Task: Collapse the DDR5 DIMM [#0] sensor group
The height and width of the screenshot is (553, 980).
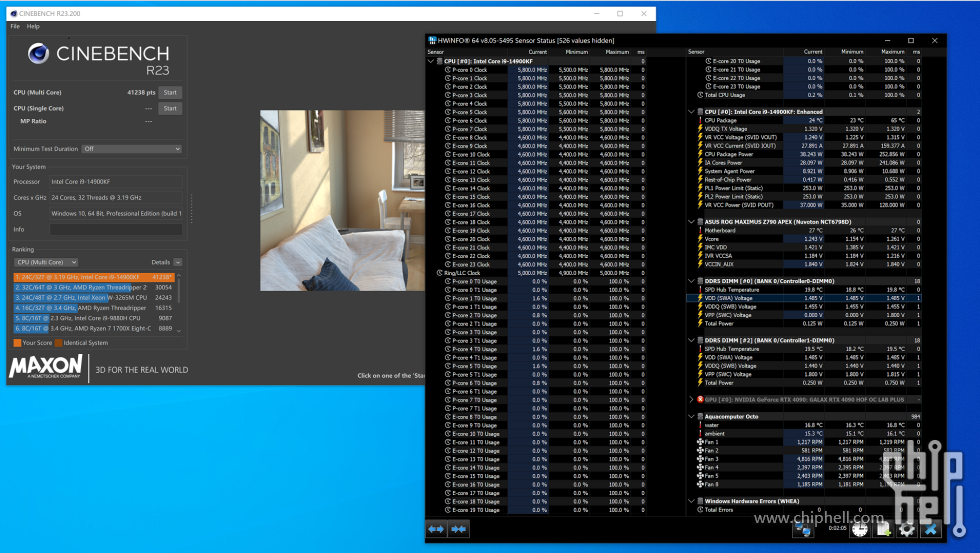Action: [691, 281]
